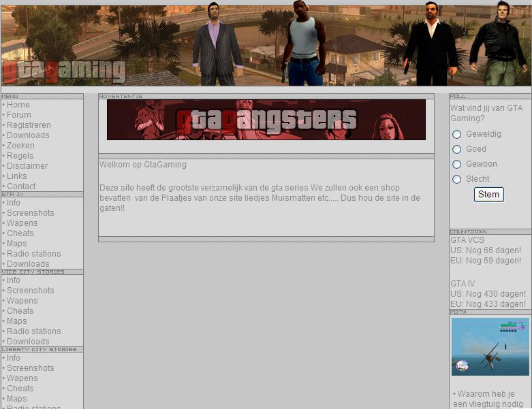Open Maps under Vice City Stories
The image size is (532, 409).
(x=17, y=321)
